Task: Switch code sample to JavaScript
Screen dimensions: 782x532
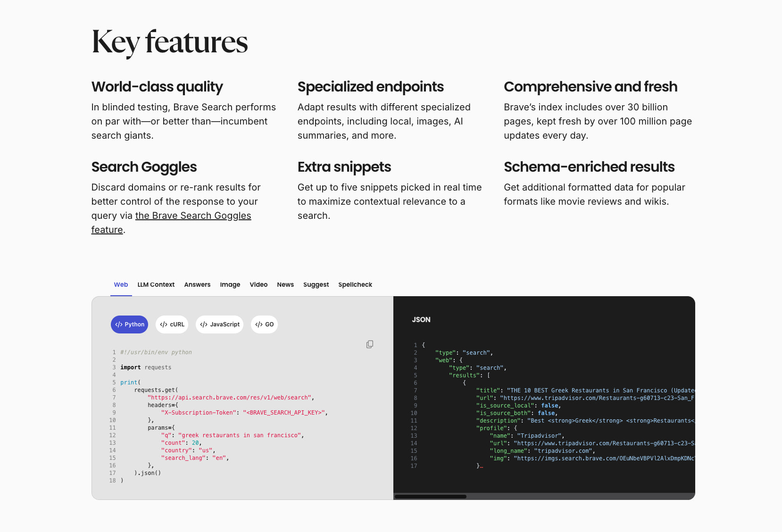Action: [x=220, y=324]
